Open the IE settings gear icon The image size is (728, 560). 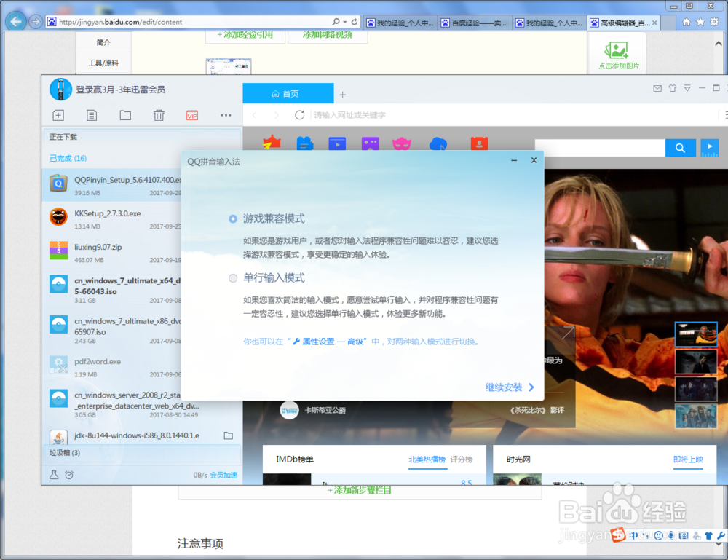[x=715, y=22]
